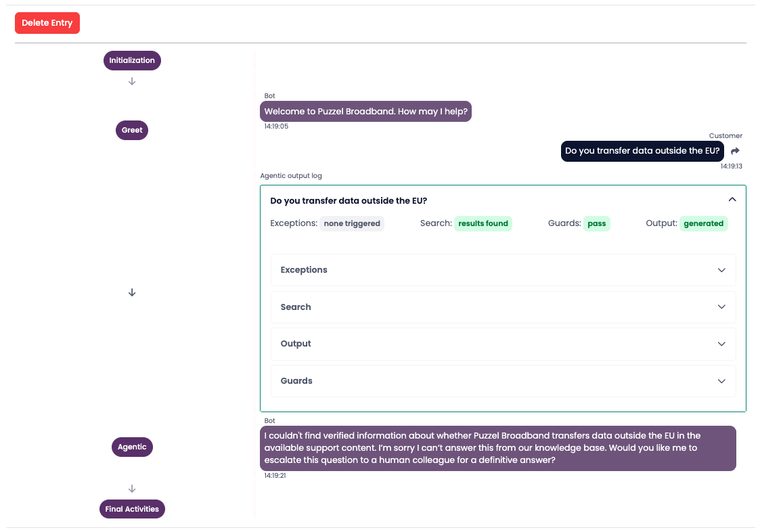Expand the Exceptions section
The image size is (760, 532).
tap(503, 270)
